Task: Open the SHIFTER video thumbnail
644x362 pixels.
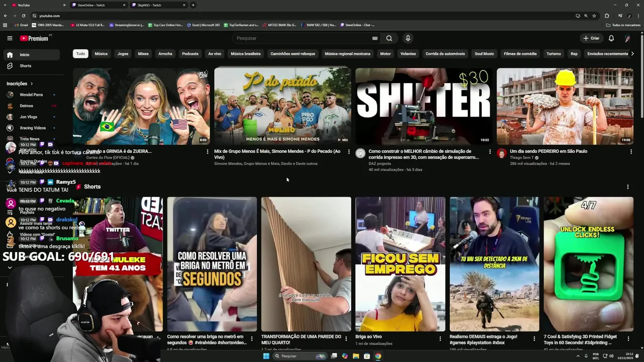Action: 424,106
